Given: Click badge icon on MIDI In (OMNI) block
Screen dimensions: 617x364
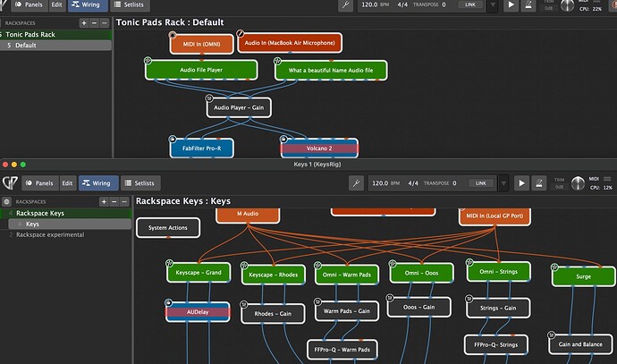Looking at the screenshot, I should 173,35.
